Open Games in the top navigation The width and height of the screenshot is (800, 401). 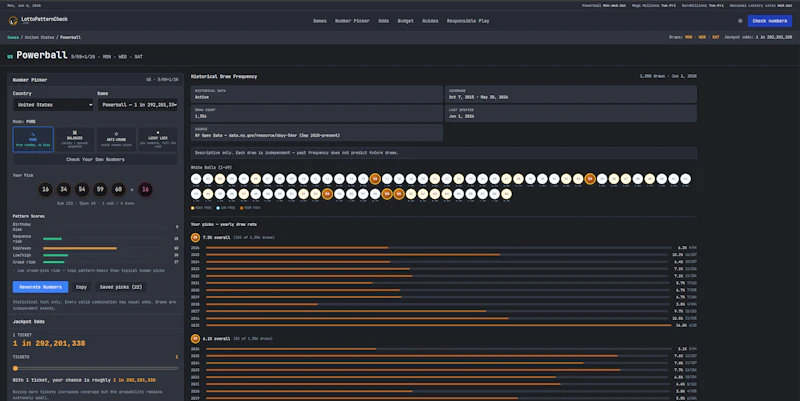tap(320, 21)
